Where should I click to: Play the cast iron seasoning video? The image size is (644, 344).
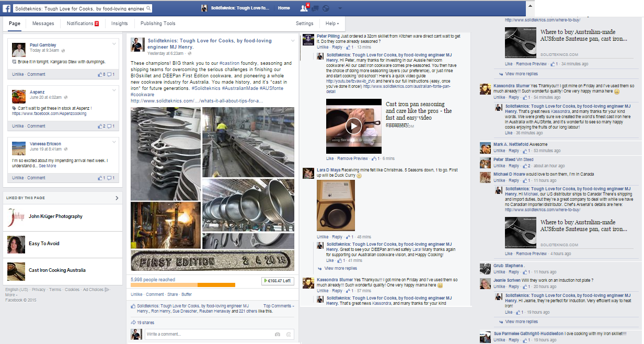354,125
